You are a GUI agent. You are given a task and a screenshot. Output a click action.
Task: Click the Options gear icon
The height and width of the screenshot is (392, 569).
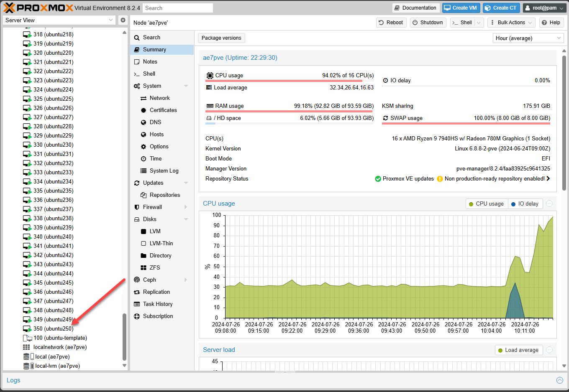tap(144, 147)
